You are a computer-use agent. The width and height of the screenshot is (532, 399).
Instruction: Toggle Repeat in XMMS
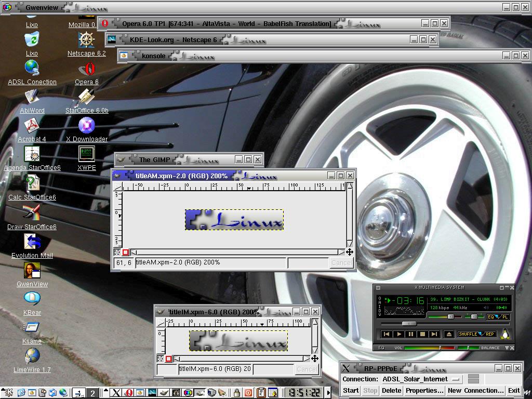[490, 334]
